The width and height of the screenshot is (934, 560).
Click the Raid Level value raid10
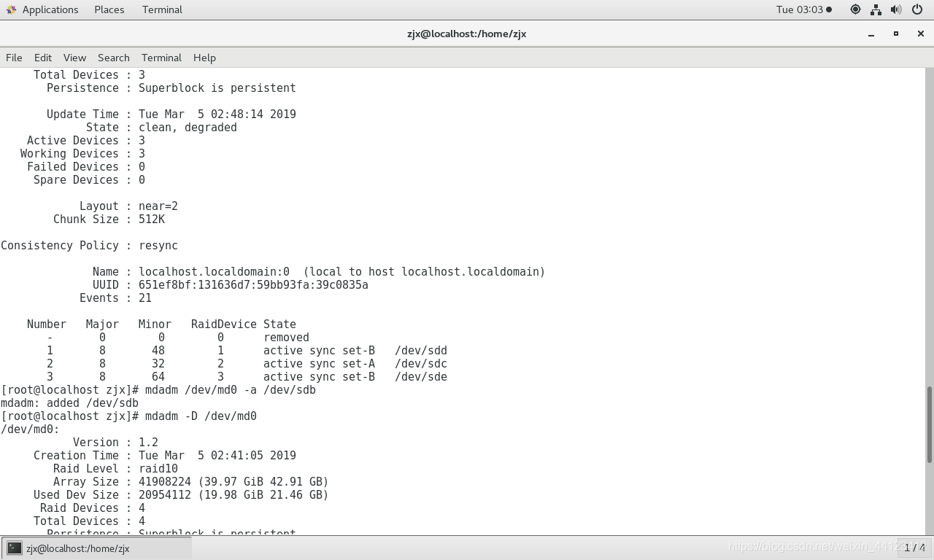(158, 469)
